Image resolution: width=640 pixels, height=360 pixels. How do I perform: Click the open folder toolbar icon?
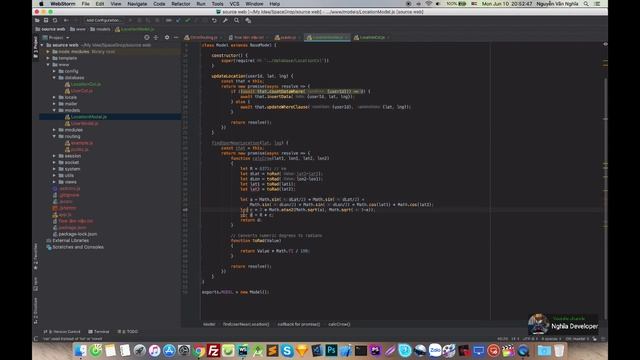pos(37,20)
